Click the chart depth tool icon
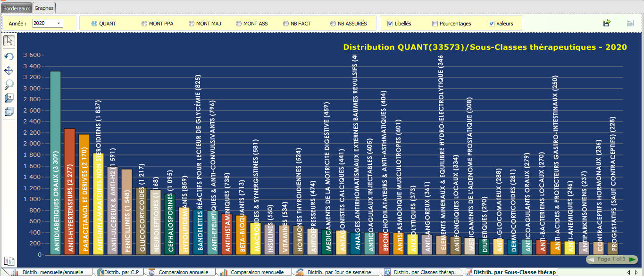644x276 pixels. [9, 98]
